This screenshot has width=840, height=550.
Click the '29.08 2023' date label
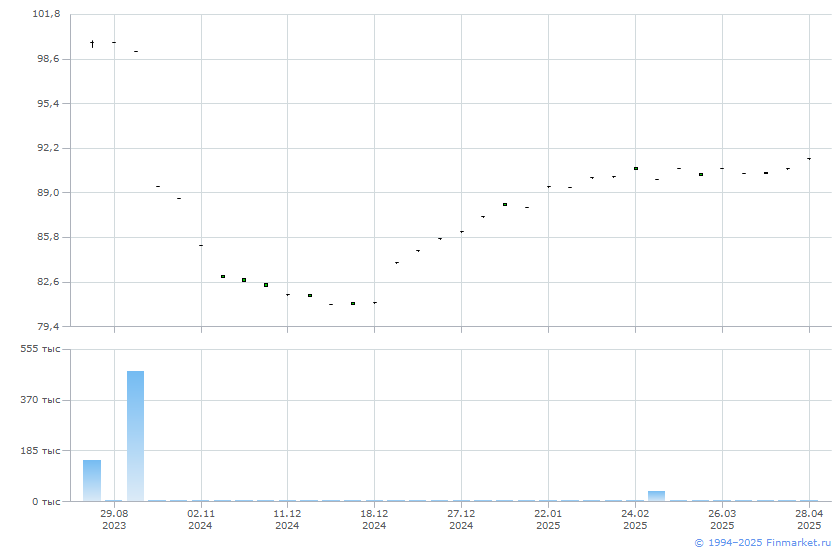tap(114, 519)
